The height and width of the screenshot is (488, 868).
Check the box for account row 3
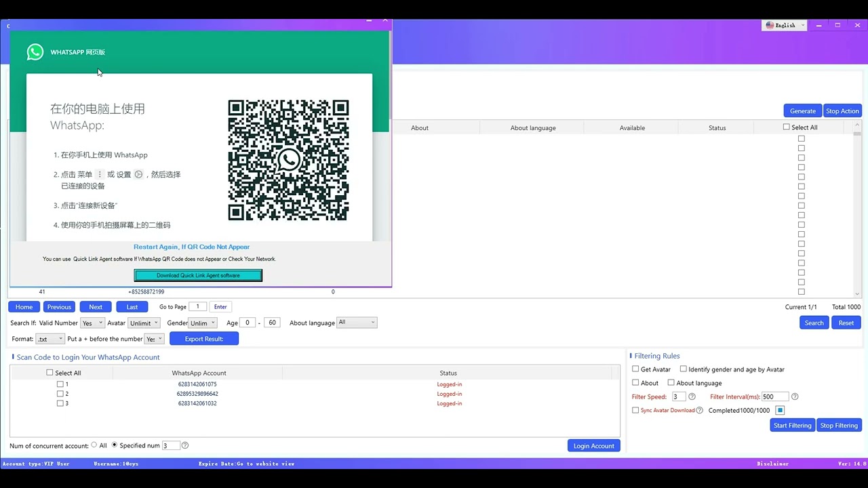pyautogui.click(x=60, y=403)
